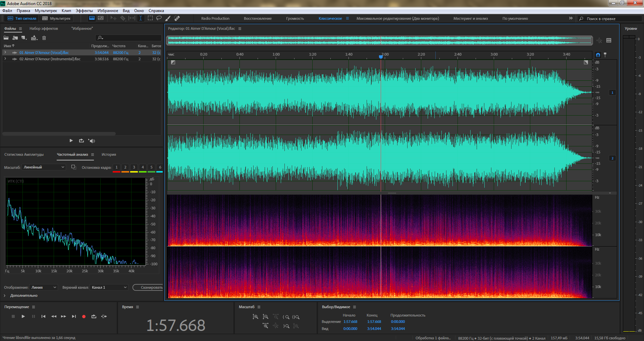This screenshot has width=644, height=341.
Task: Move playhead to next marker
Action: click(74, 317)
